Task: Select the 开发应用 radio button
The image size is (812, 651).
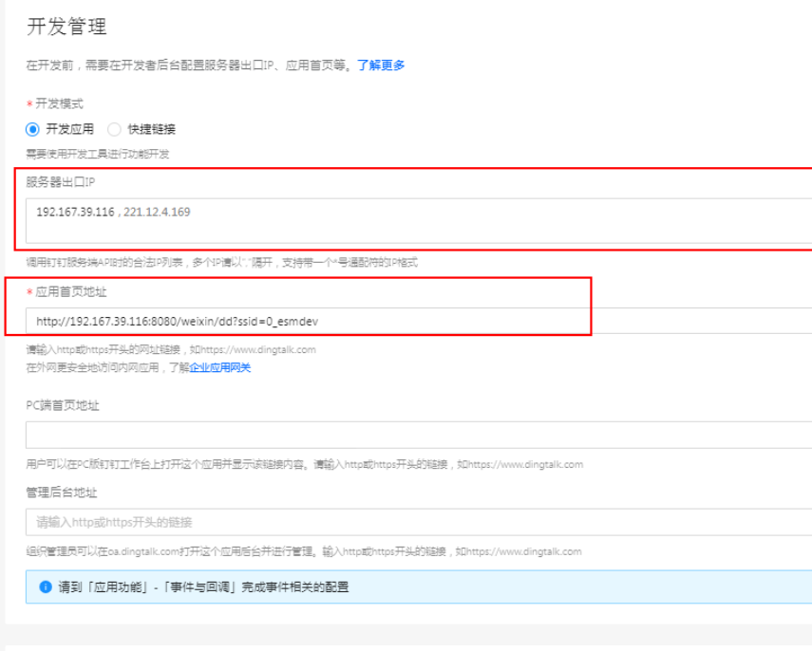Action: pyautogui.click(x=32, y=129)
